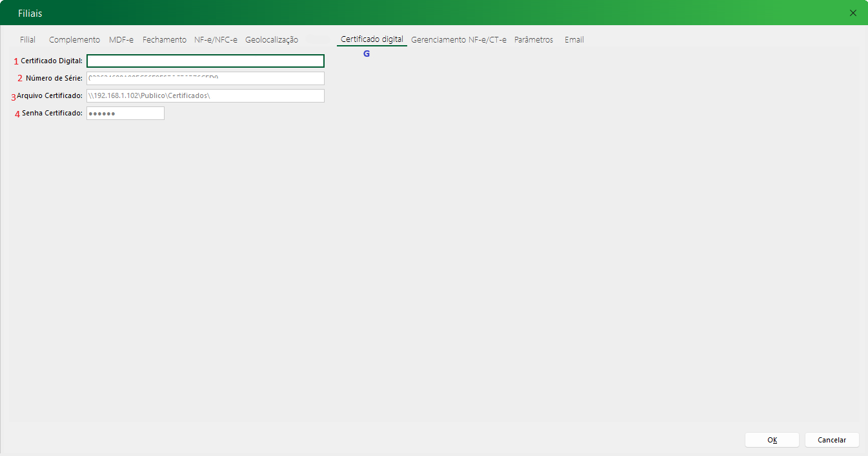
Task: Close the Filiais window
Action: [x=853, y=13]
